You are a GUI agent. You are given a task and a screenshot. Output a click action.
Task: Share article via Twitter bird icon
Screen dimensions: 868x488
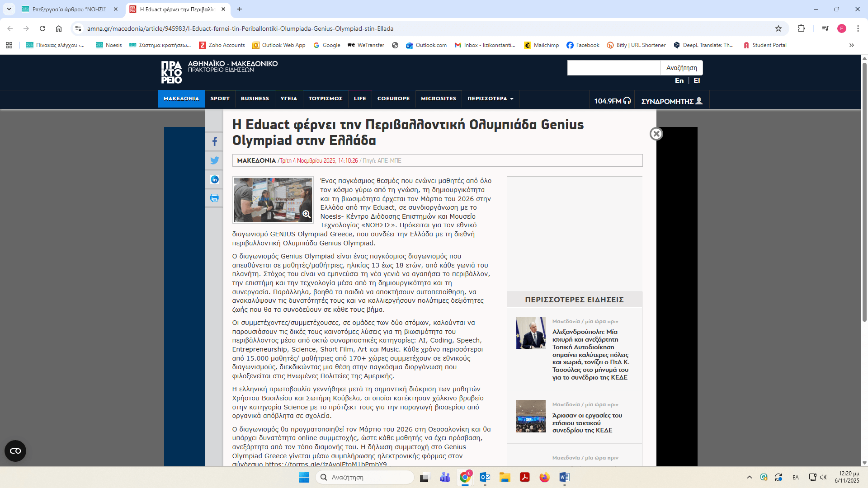(x=214, y=160)
